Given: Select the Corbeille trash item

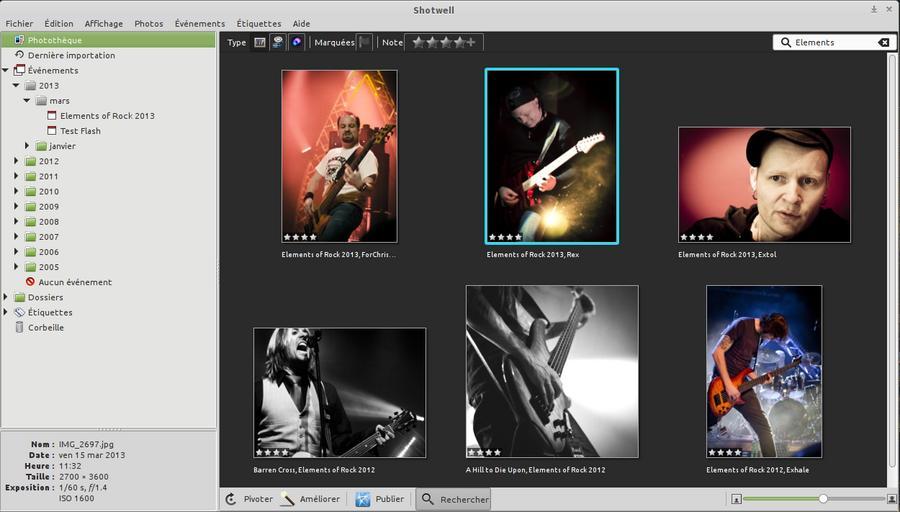Looking at the screenshot, I should point(45,327).
